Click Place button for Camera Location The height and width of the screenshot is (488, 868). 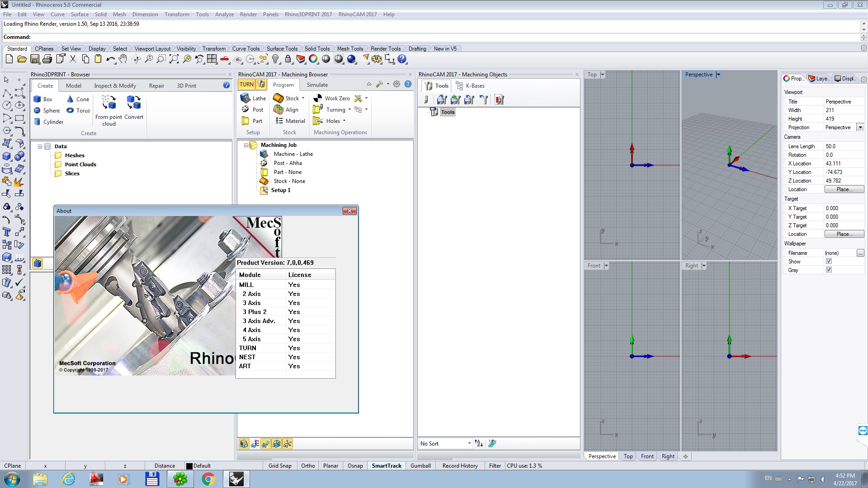844,189
